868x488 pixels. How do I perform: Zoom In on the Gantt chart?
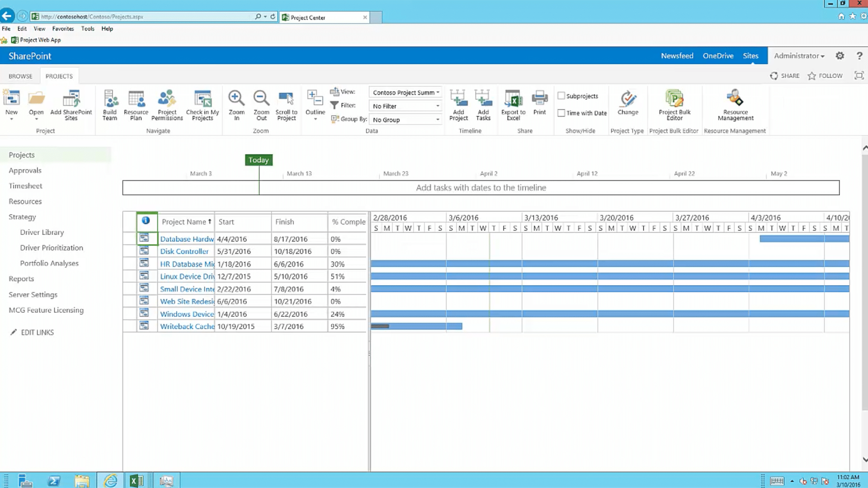click(236, 105)
